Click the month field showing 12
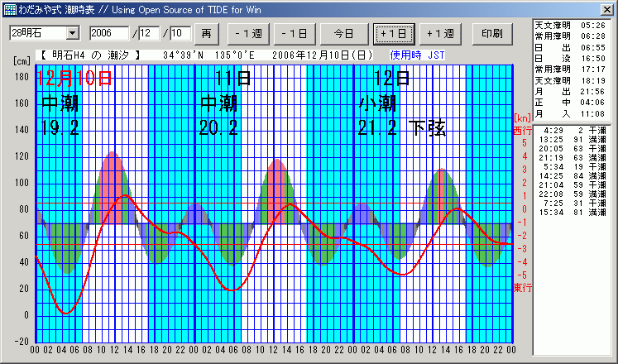This screenshot has width=618, height=364. 150,33
